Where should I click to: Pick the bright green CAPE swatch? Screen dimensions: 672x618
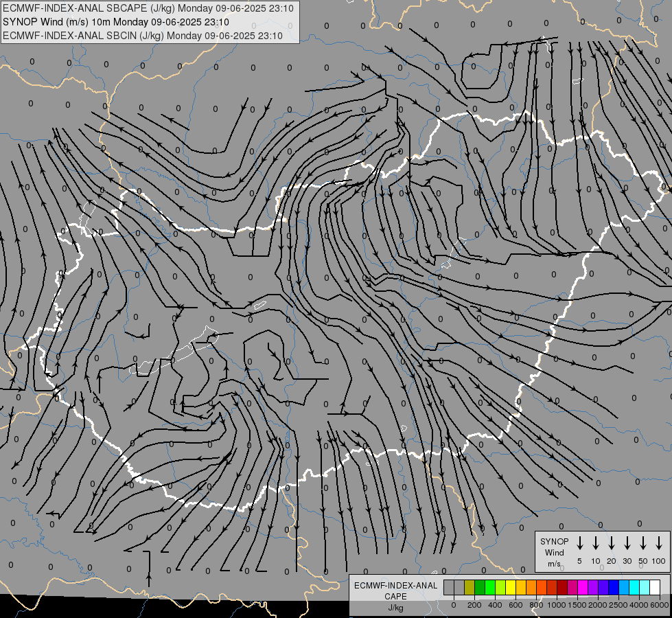[490, 588]
